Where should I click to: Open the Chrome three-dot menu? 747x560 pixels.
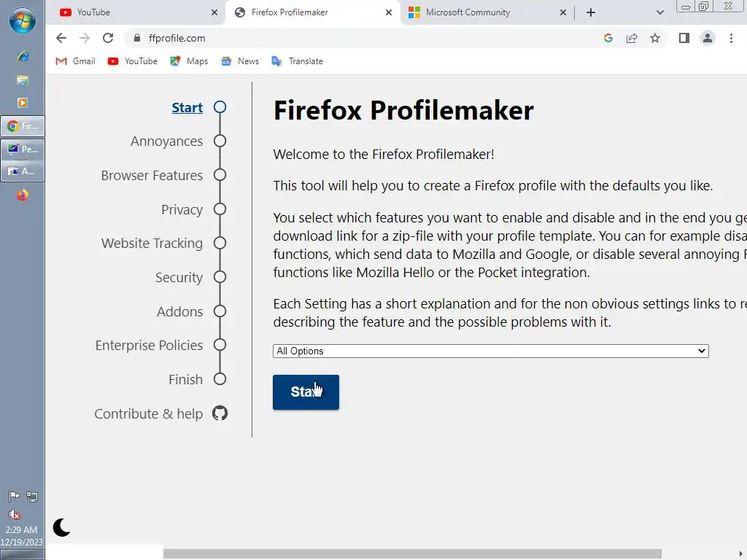point(731,38)
